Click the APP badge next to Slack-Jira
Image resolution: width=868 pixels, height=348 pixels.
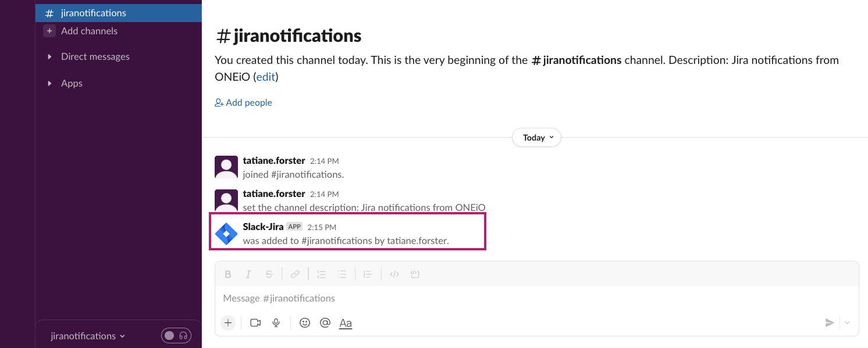[294, 227]
